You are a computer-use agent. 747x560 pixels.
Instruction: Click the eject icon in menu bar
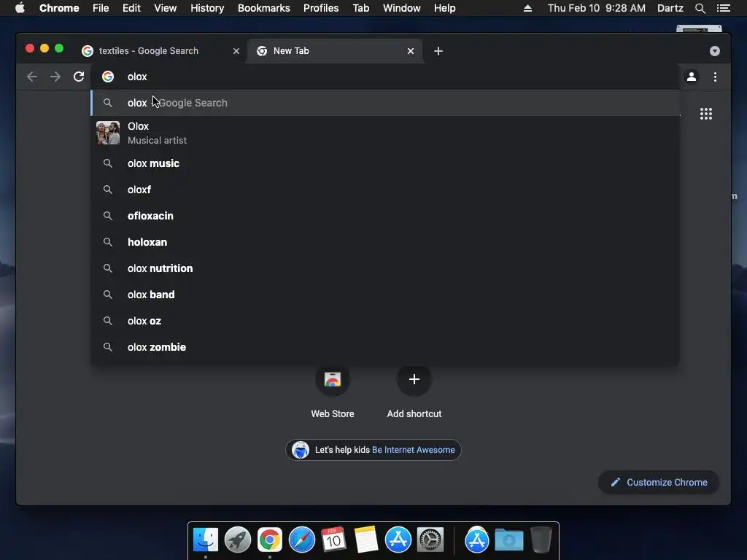coord(527,8)
